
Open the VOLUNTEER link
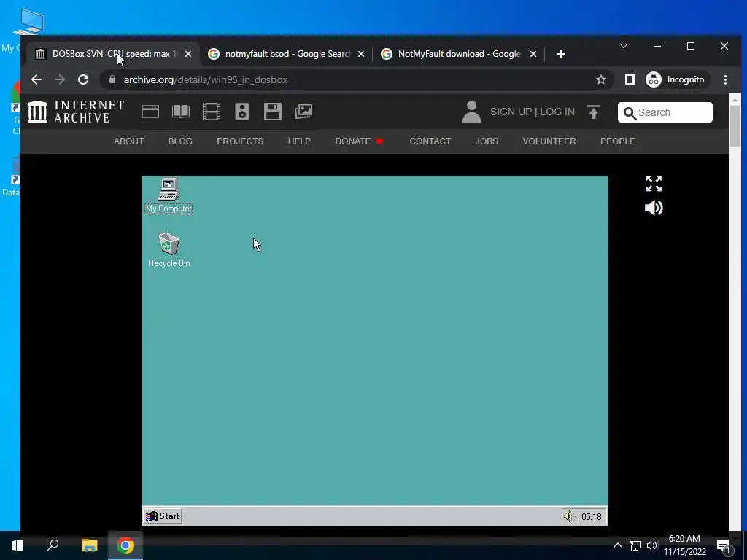click(549, 141)
